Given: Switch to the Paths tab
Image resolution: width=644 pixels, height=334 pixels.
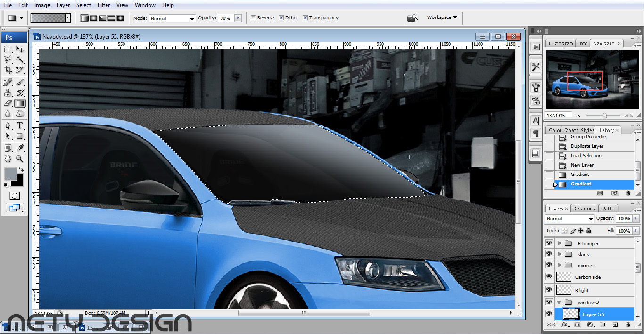Looking at the screenshot, I should tap(608, 209).
